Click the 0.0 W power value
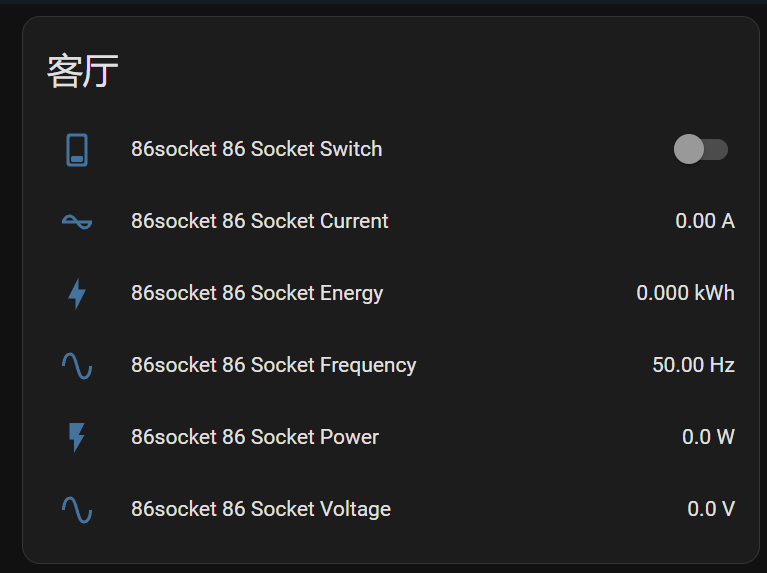Viewport: 767px width, 573px height. pos(708,437)
